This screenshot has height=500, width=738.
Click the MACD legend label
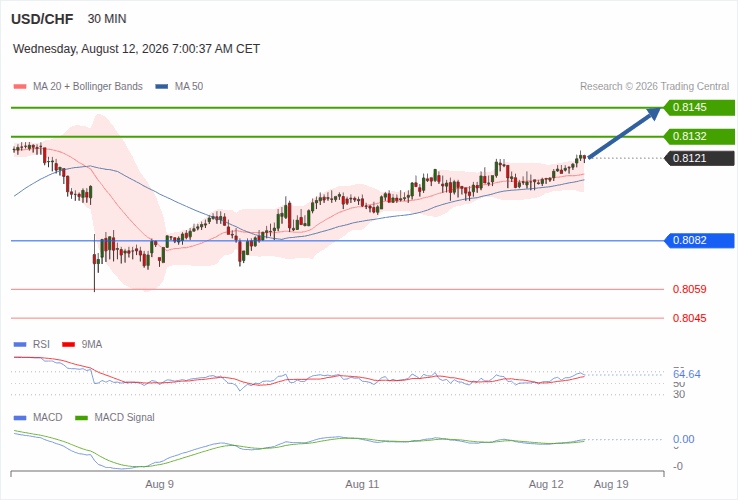(48, 418)
